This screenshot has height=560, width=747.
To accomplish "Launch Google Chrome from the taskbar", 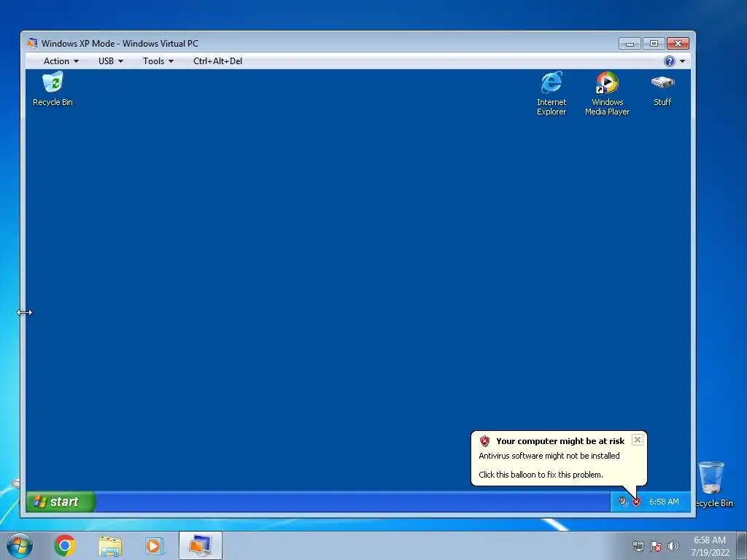I will 65,545.
